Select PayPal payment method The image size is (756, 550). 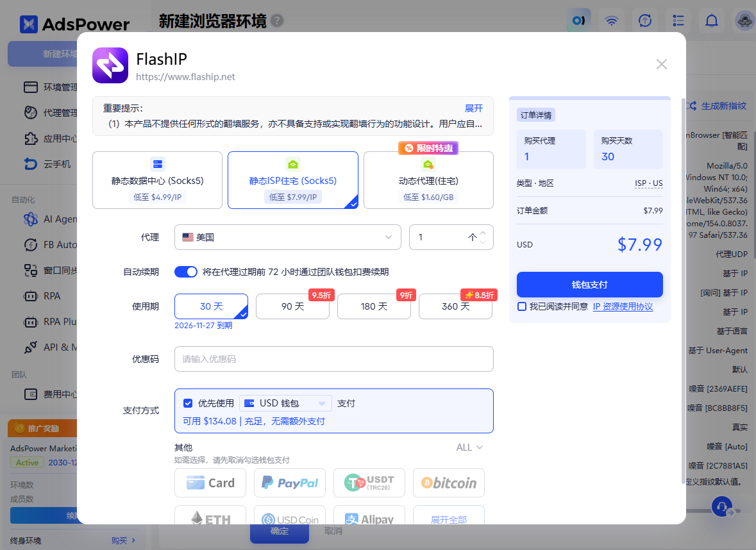[x=290, y=483]
